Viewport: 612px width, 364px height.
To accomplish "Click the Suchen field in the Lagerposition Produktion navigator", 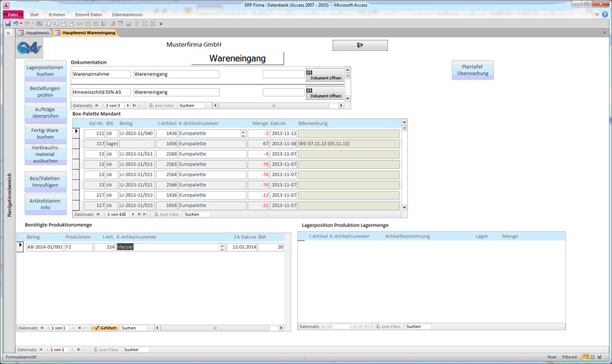I will pyautogui.click(x=419, y=327).
